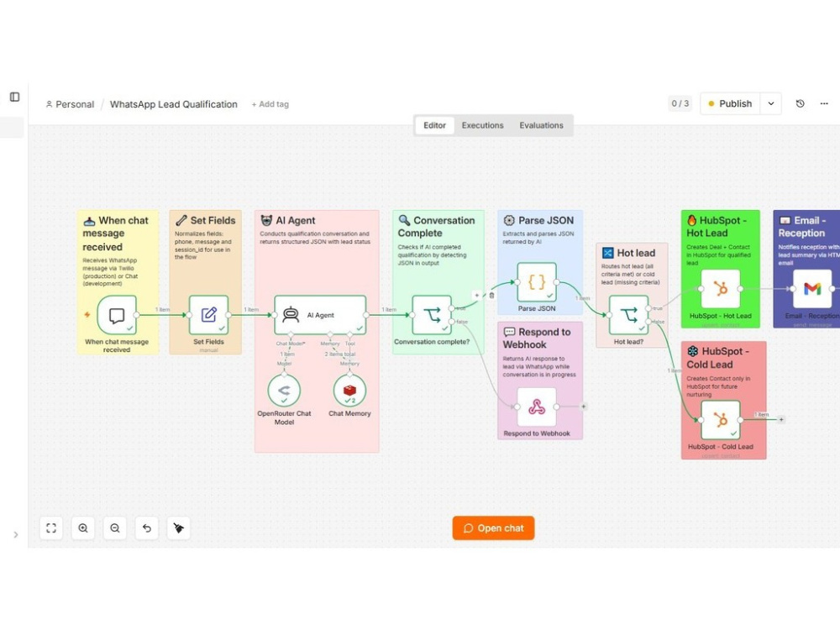
Task: Click the zoom out magnifier icon
Action: pyautogui.click(x=114, y=528)
